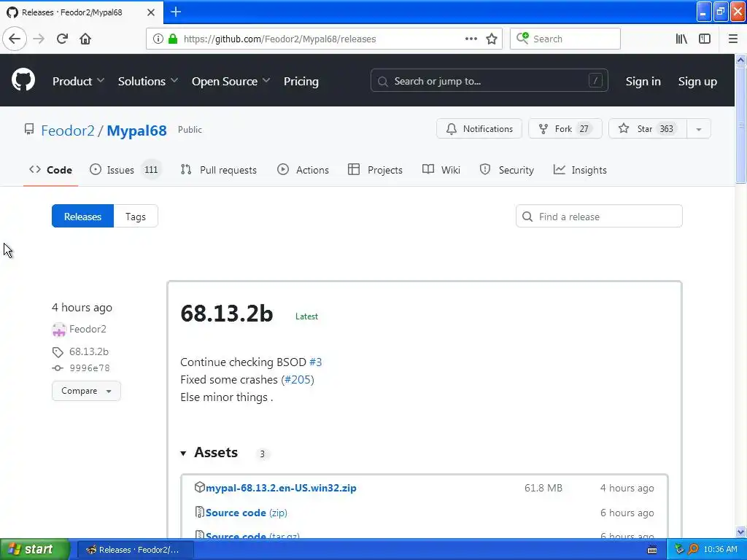The width and height of the screenshot is (747, 560).
Task: Star the repository
Action: pyautogui.click(x=648, y=129)
